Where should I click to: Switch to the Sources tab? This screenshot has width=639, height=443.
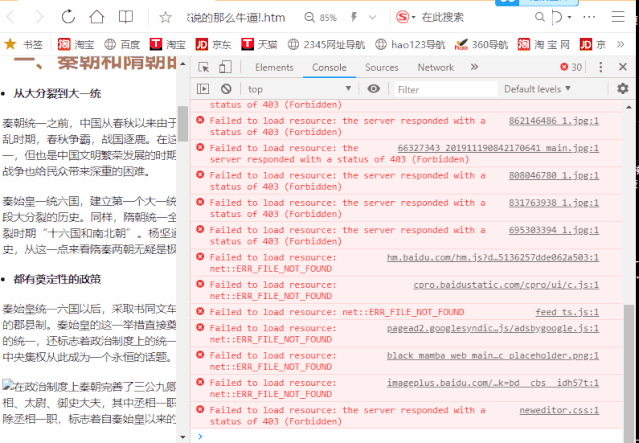coord(381,67)
